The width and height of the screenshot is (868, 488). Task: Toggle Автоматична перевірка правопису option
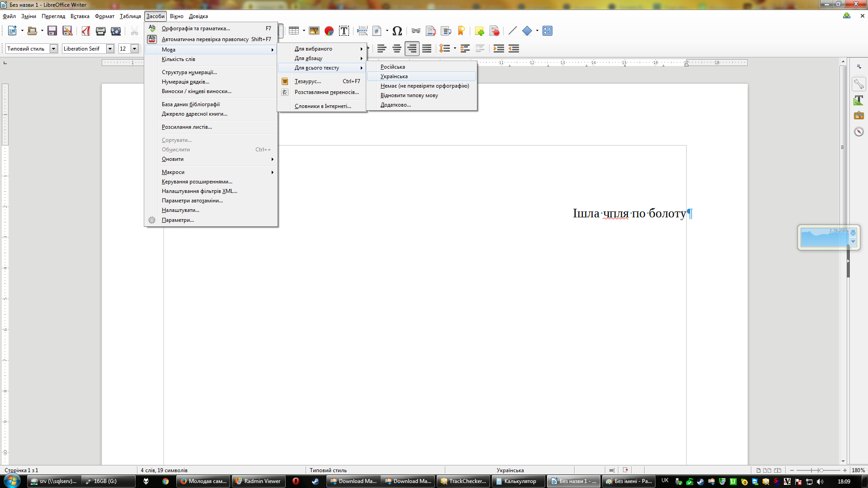coord(205,39)
